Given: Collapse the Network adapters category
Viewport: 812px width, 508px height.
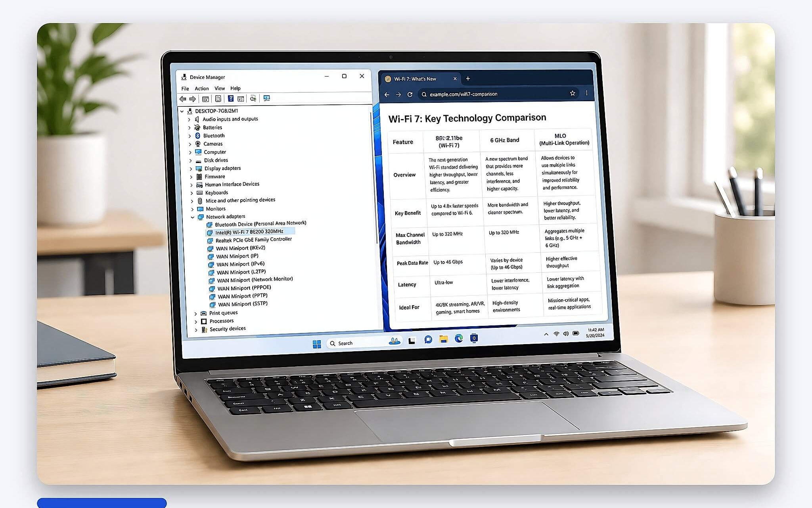Looking at the screenshot, I should click(x=193, y=217).
